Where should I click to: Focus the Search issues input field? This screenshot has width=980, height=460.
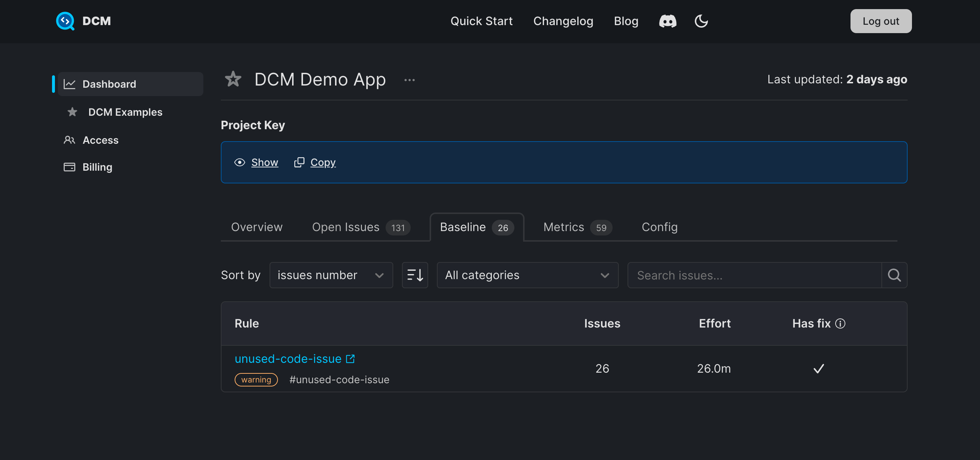pyautogui.click(x=754, y=275)
